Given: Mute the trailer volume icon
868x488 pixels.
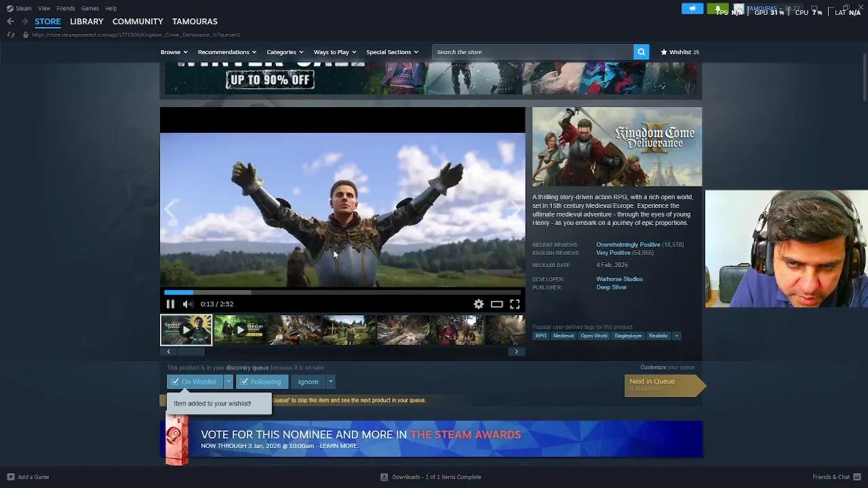Looking at the screenshot, I should pos(188,304).
